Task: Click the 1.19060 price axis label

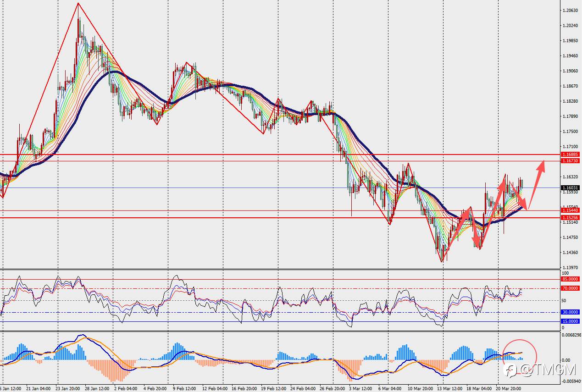Action: (571, 71)
